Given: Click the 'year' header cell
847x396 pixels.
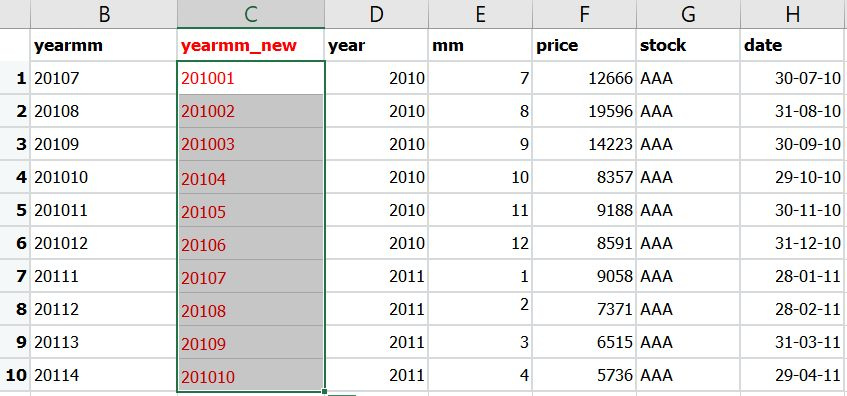Looking at the screenshot, I should tap(376, 45).
